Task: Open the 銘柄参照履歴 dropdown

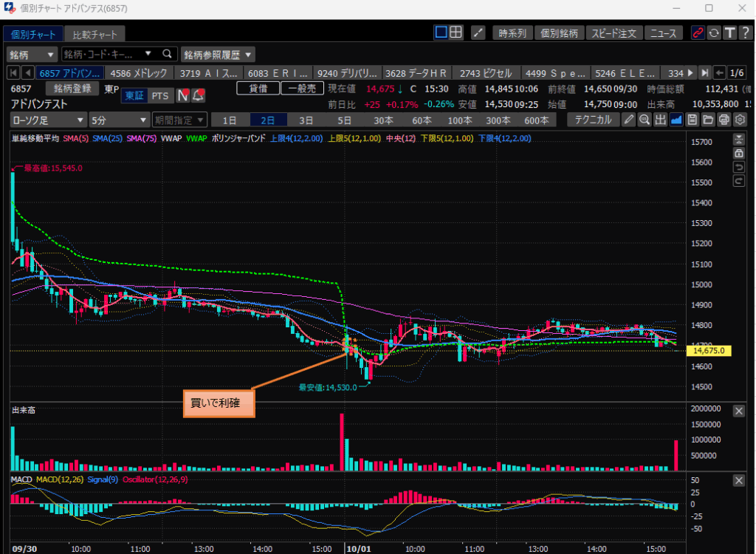Action: 218,54
